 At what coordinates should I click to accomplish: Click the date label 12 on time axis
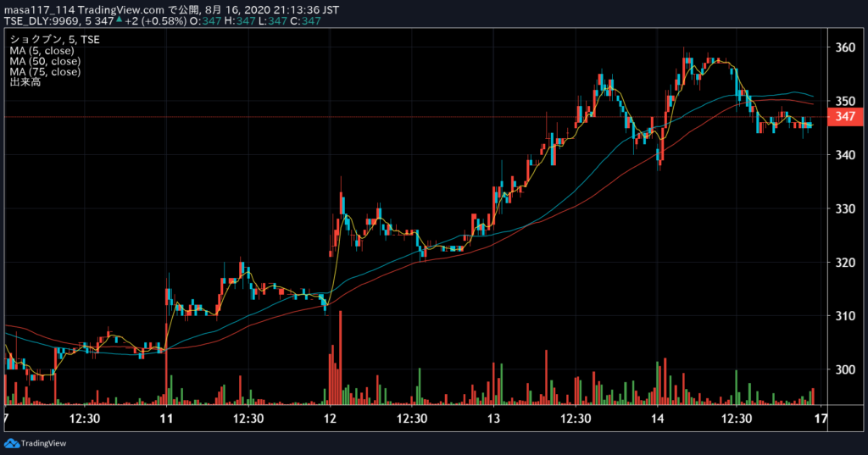pyautogui.click(x=330, y=419)
